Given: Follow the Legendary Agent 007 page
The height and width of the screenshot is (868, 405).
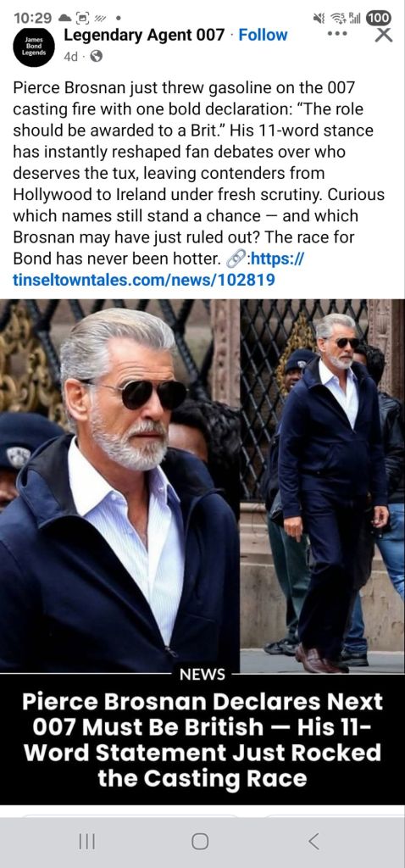Looking at the screenshot, I should tap(263, 35).
